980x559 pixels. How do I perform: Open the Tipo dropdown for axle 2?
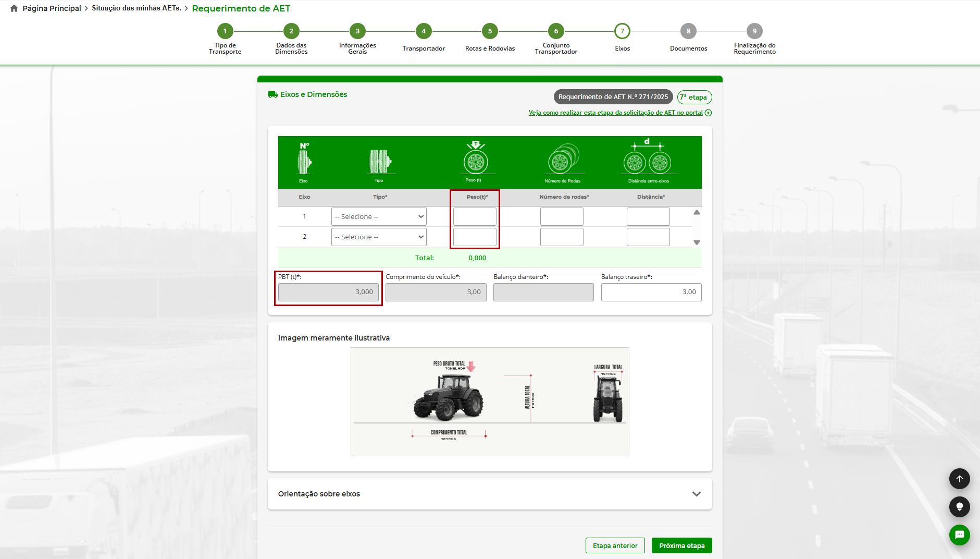point(379,237)
